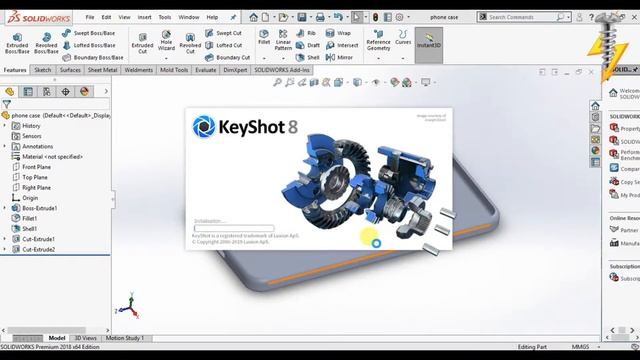Click the feature tree horizontal scrollbar
Screen dimensions: 640x360
point(47,330)
